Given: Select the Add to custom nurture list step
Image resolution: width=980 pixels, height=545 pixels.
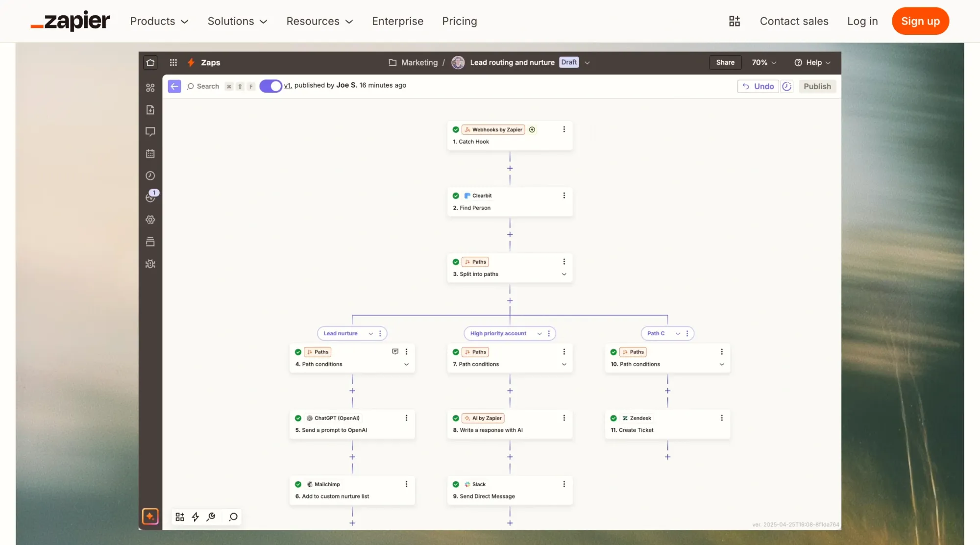Looking at the screenshot, I should (x=352, y=490).
